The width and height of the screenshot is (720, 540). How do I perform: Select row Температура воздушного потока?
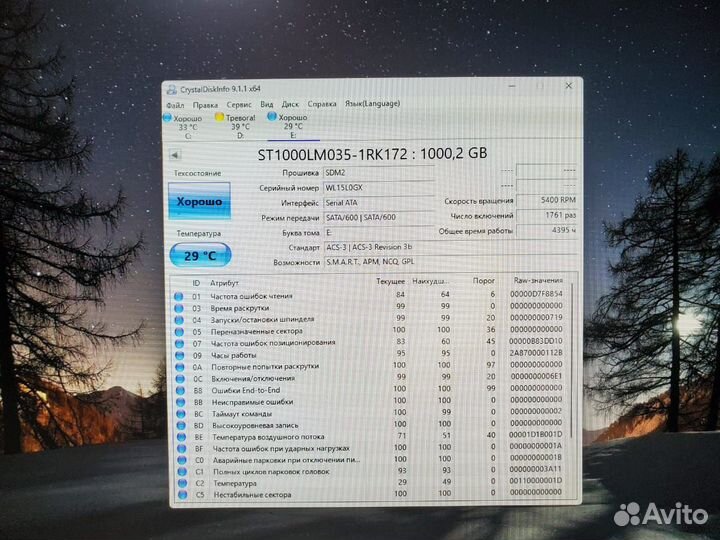[x=371, y=436]
